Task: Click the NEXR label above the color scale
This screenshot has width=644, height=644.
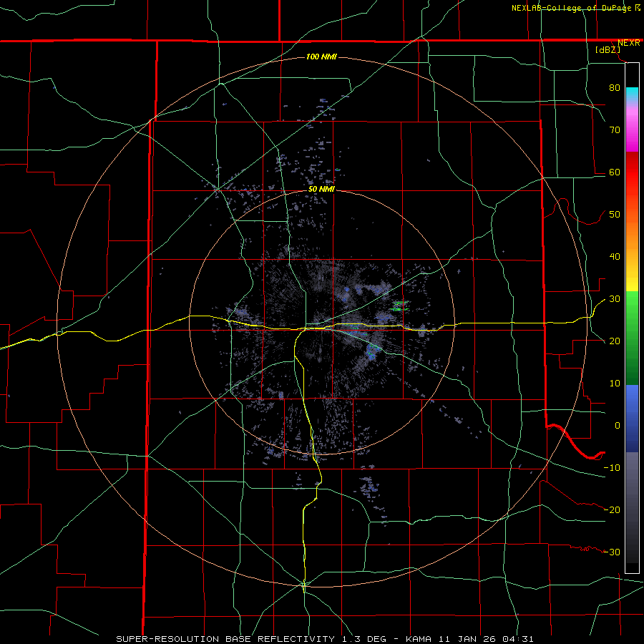Action: pyautogui.click(x=628, y=43)
